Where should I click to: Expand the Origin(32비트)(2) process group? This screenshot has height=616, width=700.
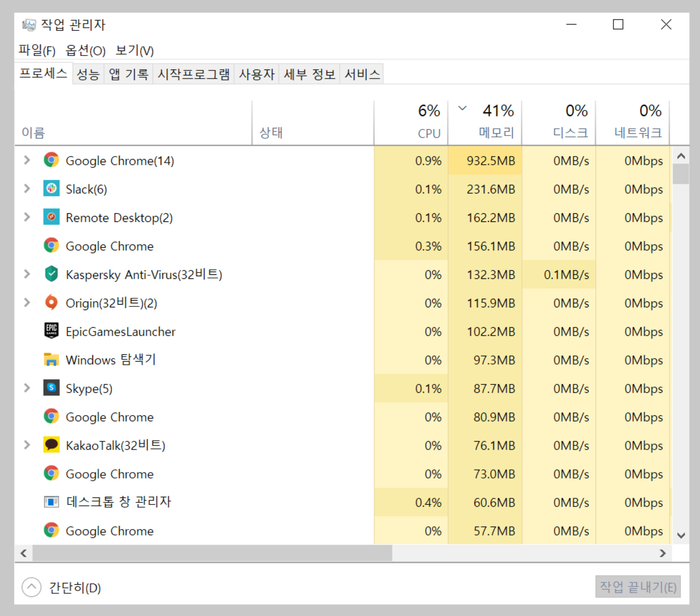click(27, 302)
